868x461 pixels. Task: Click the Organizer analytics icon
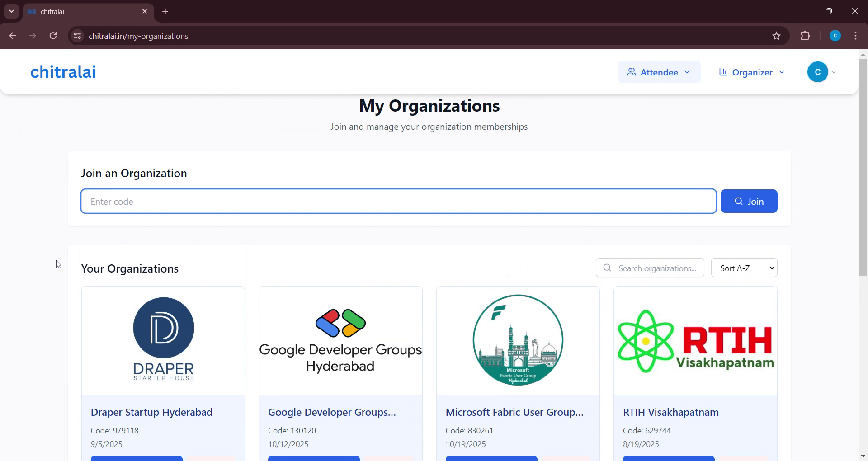722,72
